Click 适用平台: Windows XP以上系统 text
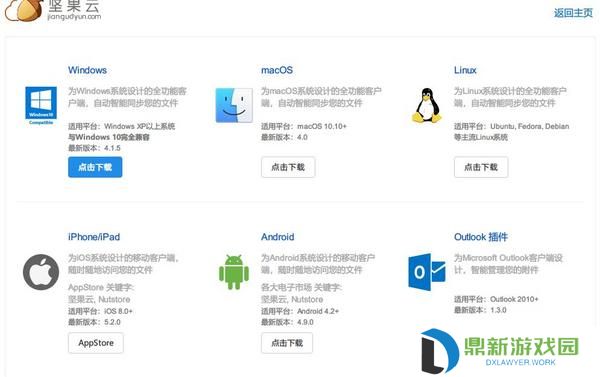 (121, 126)
